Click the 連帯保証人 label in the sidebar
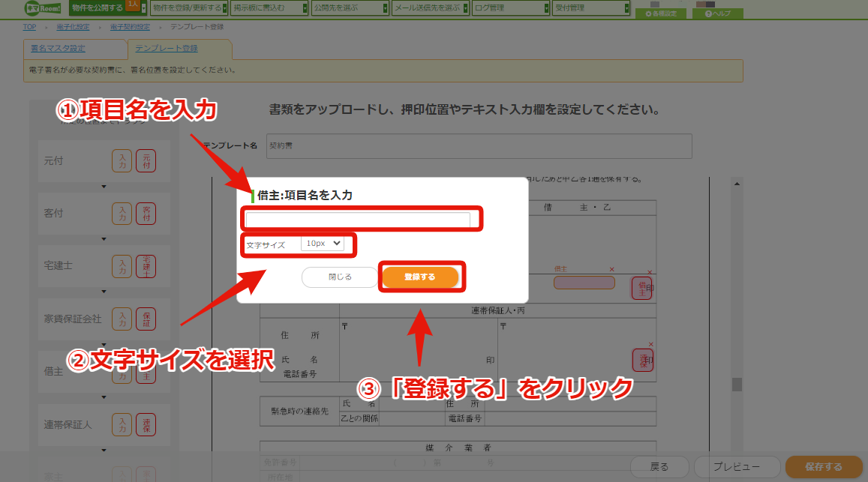Image resolution: width=868 pixels, height=482 pixels. pyautogui.click(x=68, y=424)
